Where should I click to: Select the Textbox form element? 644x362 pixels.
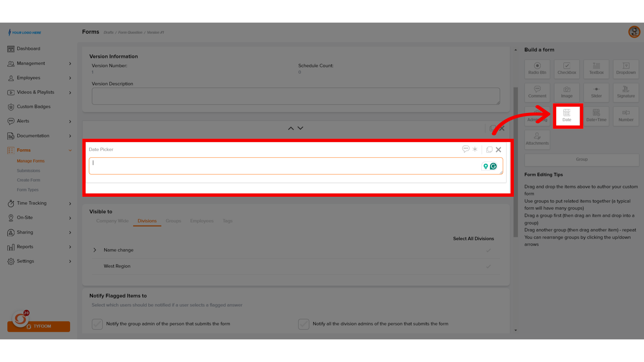click(596, 68)
